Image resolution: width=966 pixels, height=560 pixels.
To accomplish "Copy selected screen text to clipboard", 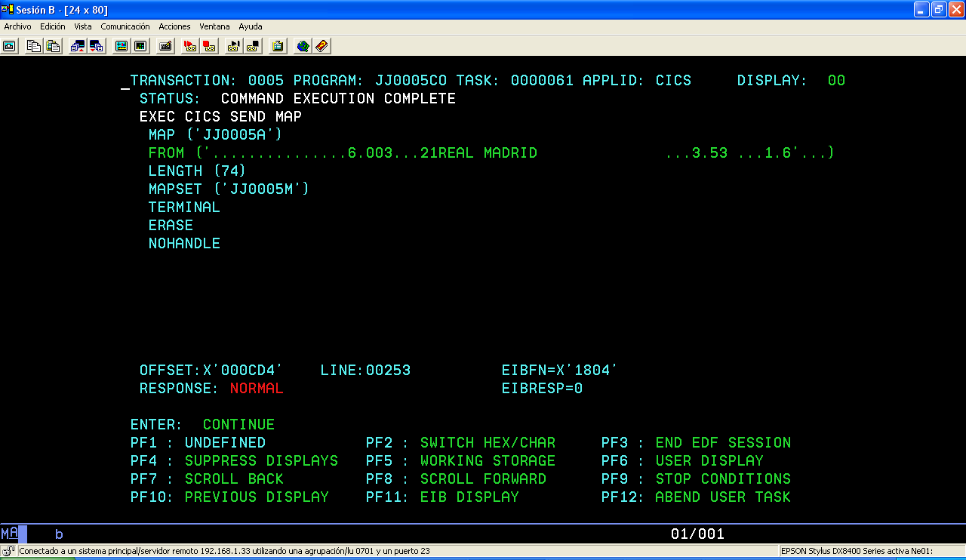I will point(32,46).
